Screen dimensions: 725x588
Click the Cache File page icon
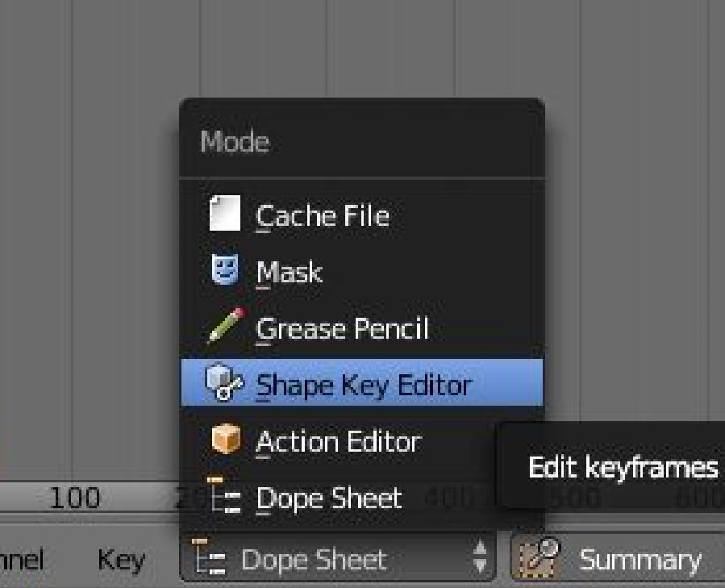227,215
